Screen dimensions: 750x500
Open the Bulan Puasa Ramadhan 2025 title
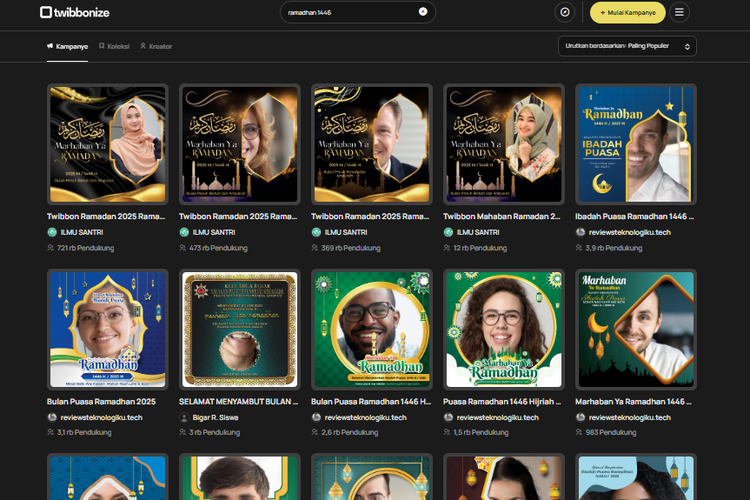click(x=101, y=401)
